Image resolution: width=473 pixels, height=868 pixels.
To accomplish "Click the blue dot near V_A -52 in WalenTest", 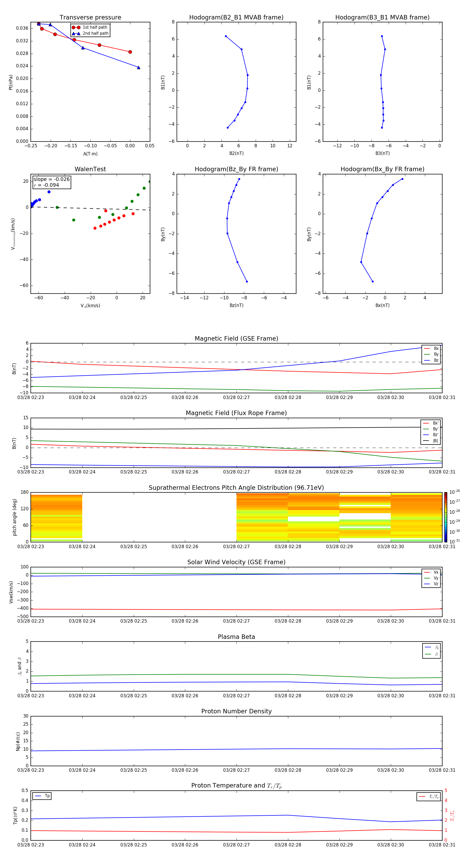I will click(49, 192).
